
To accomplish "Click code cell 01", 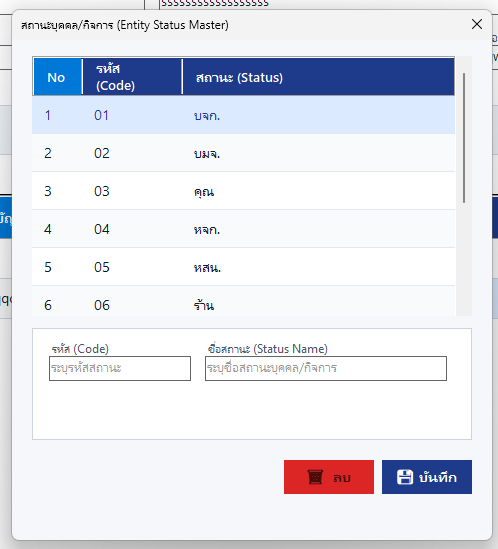I will click(102, 115).
